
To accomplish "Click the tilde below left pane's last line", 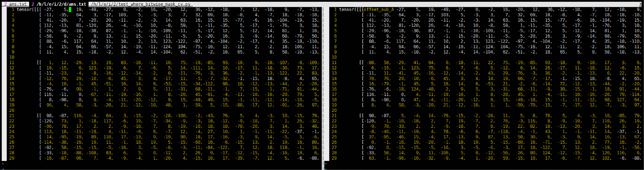I will pos(3,164).
